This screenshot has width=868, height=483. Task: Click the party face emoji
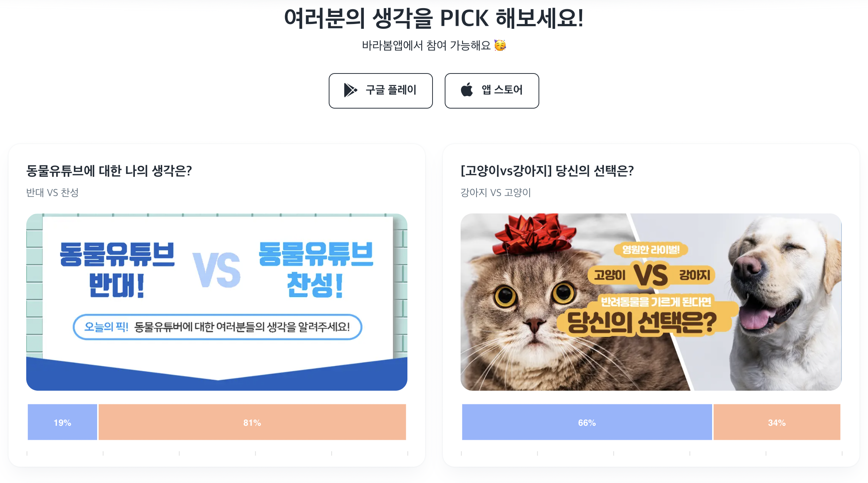(500, 45)
